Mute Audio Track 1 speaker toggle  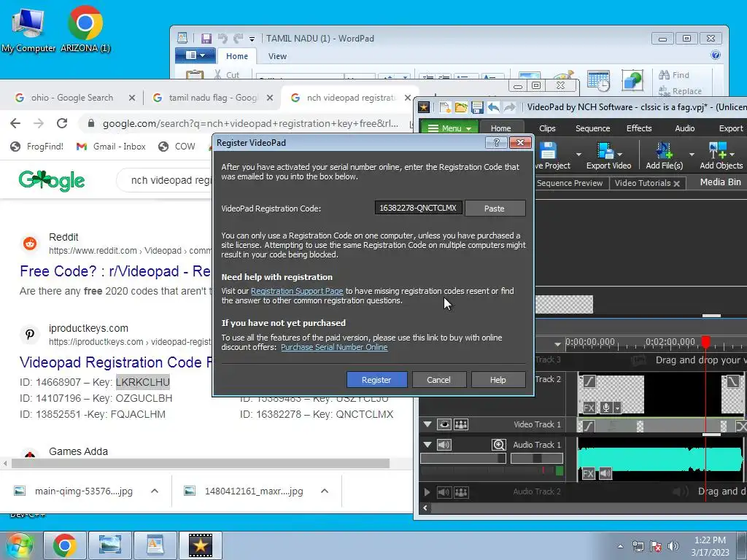pos(444,445)
